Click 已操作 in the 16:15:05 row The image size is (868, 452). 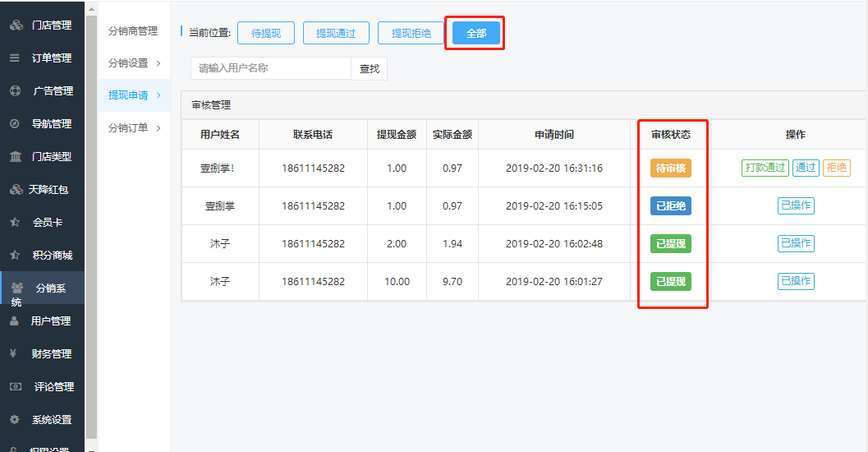pyautogui.click(x=796, y=205)
